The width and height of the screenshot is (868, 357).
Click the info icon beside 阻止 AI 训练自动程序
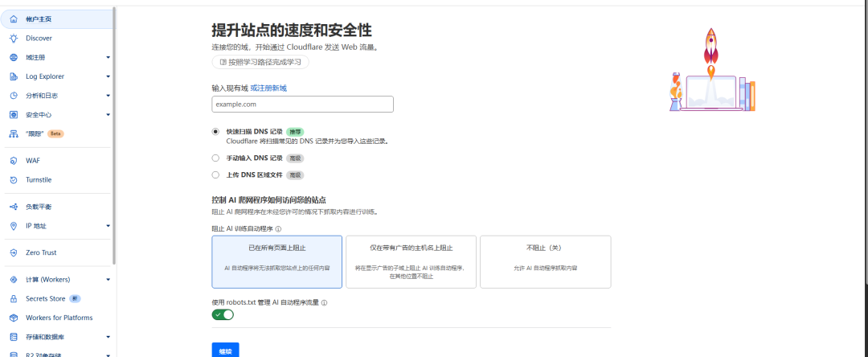(278, 228)
